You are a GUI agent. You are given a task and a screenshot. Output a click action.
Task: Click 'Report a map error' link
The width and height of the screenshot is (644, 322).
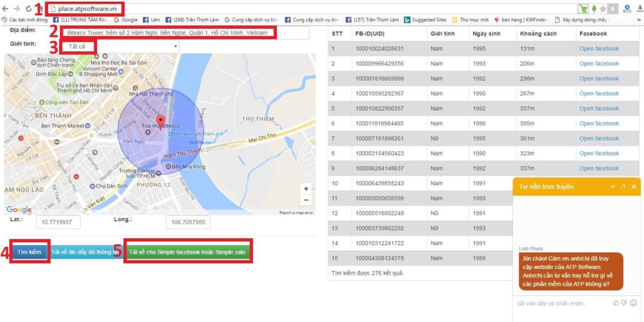296,213
